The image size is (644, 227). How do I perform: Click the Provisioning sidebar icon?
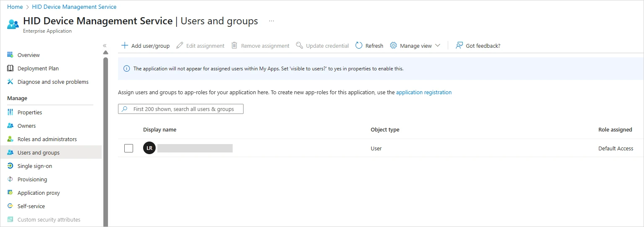[x=10, y=179]
